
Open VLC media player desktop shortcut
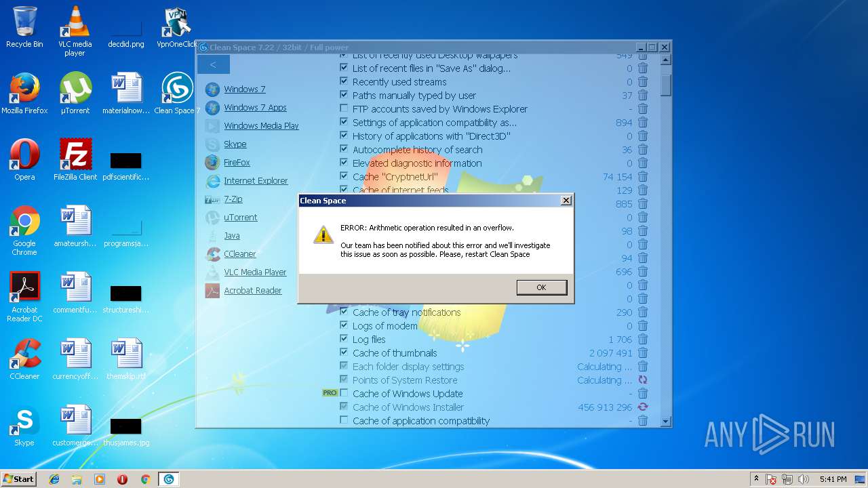click(x=75, y=30)
